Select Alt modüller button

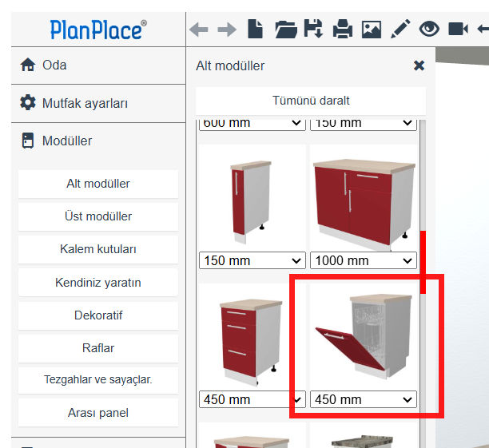coord(98,184)
